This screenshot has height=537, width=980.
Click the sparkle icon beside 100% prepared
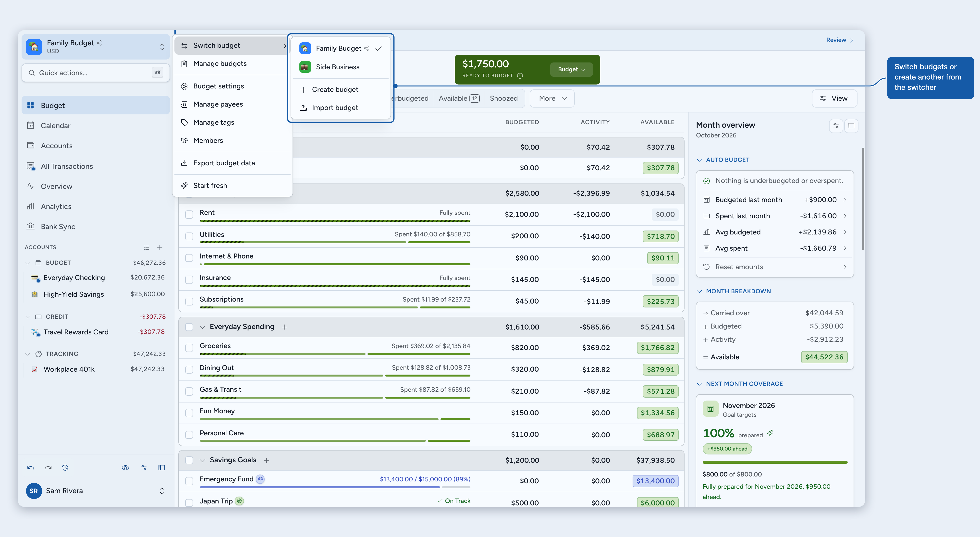point(770,433)
